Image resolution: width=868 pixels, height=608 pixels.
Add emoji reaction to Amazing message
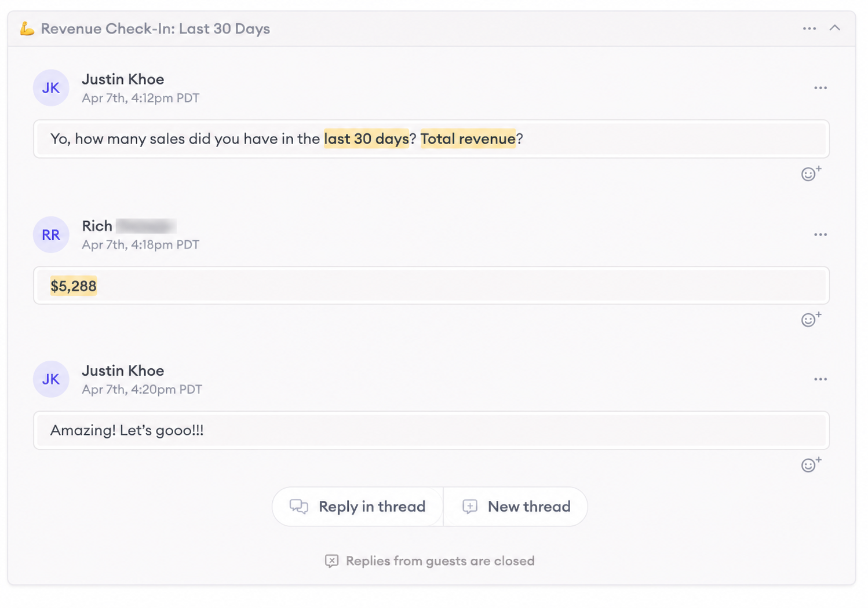pos(811,464)
